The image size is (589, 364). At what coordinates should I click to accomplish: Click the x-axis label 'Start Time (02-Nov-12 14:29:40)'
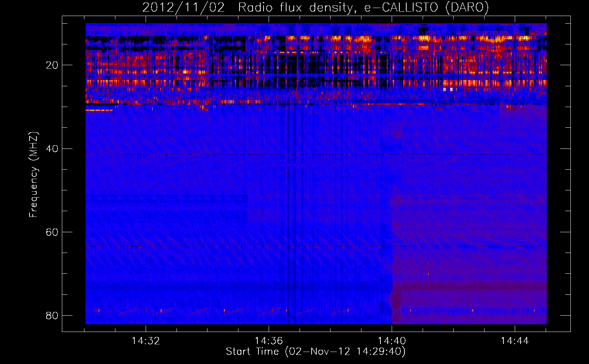tap(316, 352)
